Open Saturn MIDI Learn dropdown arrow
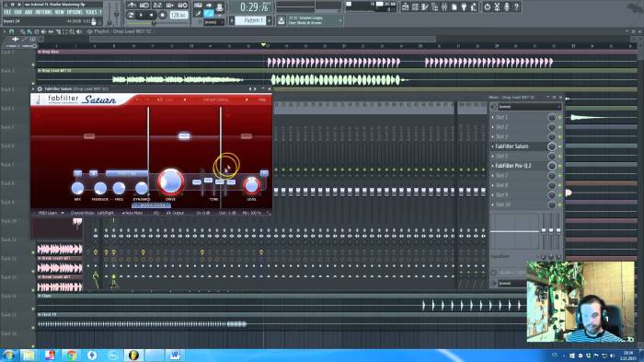644x362 pixels. coord(63,213)
